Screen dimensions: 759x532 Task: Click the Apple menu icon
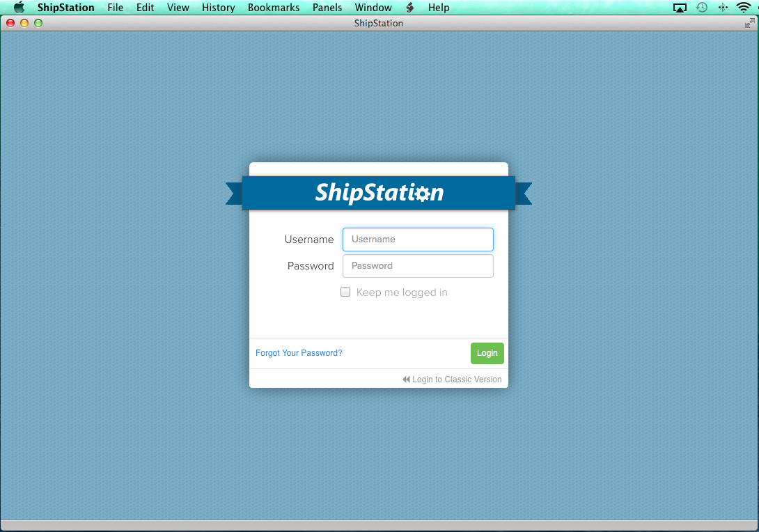tap(19, 8)
